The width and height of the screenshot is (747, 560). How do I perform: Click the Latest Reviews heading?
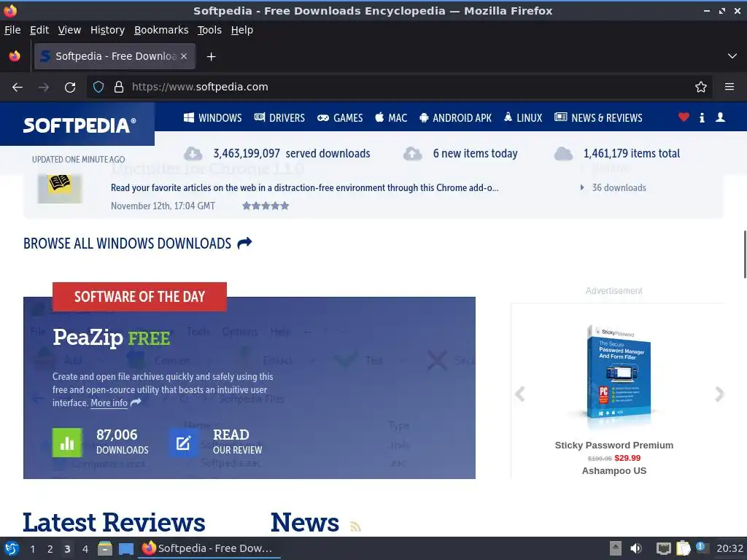click(114, 522)
